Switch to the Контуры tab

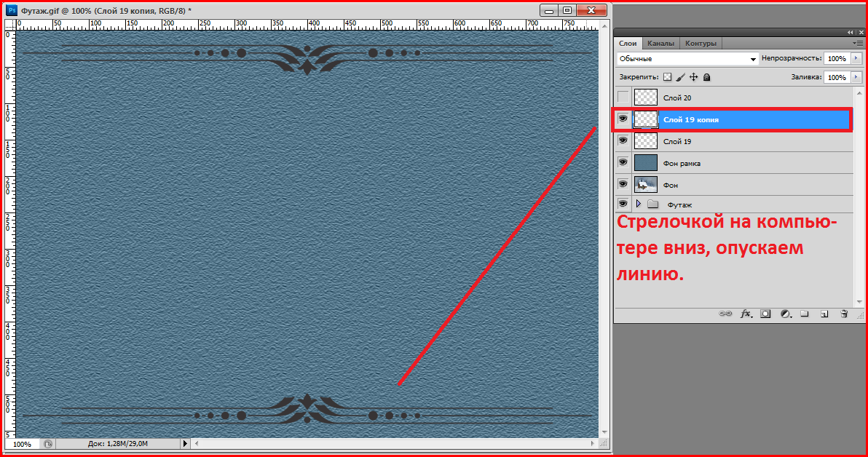701,43
